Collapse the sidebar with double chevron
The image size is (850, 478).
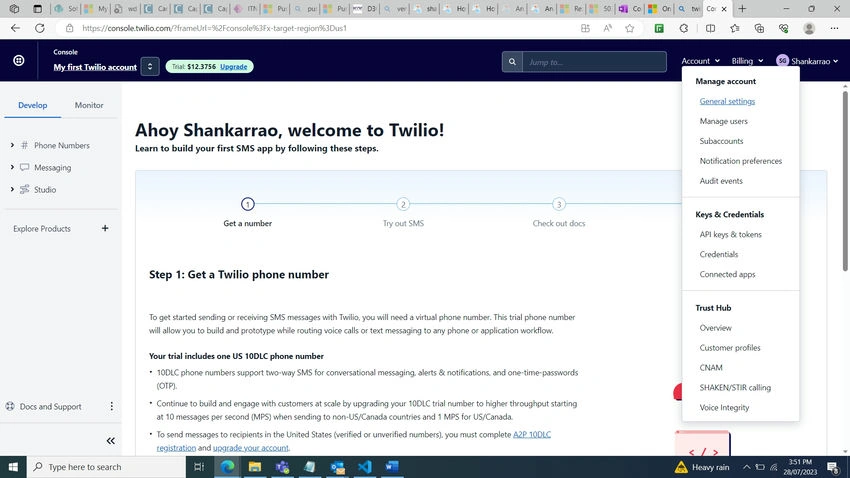click(111, 441)
